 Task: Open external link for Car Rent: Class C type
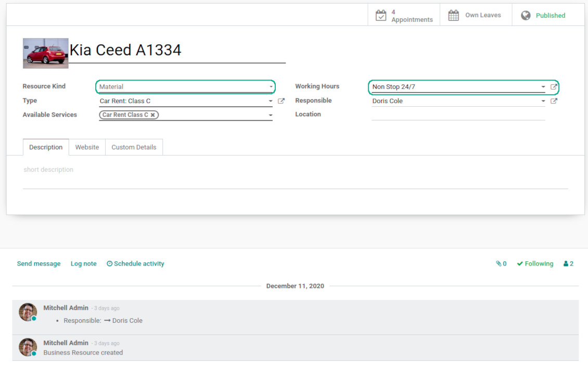pos(281,101)
